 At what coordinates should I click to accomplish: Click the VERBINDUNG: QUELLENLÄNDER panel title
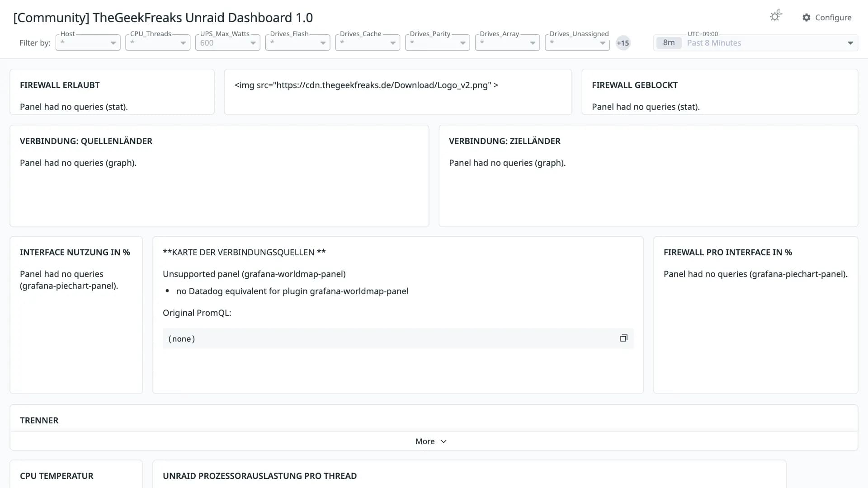(86, 141)
